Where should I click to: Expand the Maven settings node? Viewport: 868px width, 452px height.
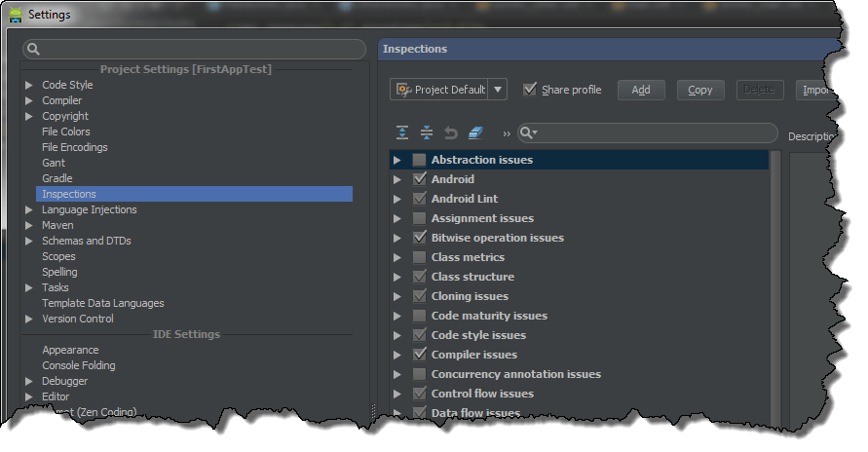tap(29, 225)
